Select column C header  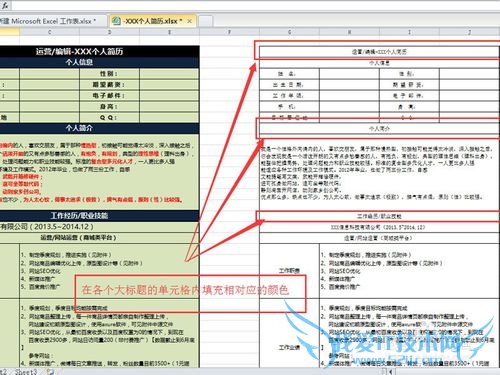(49, 32)
